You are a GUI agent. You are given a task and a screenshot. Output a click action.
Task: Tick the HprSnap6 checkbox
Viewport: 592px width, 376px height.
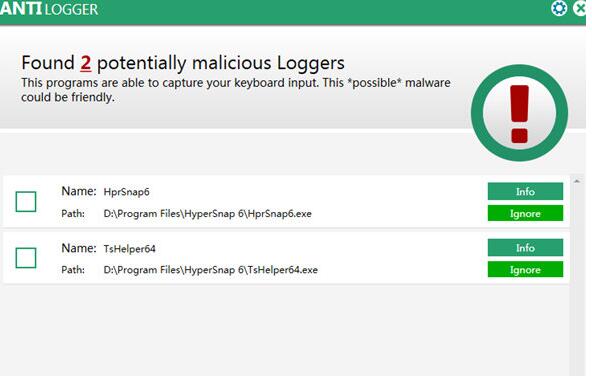pos(26,202)
